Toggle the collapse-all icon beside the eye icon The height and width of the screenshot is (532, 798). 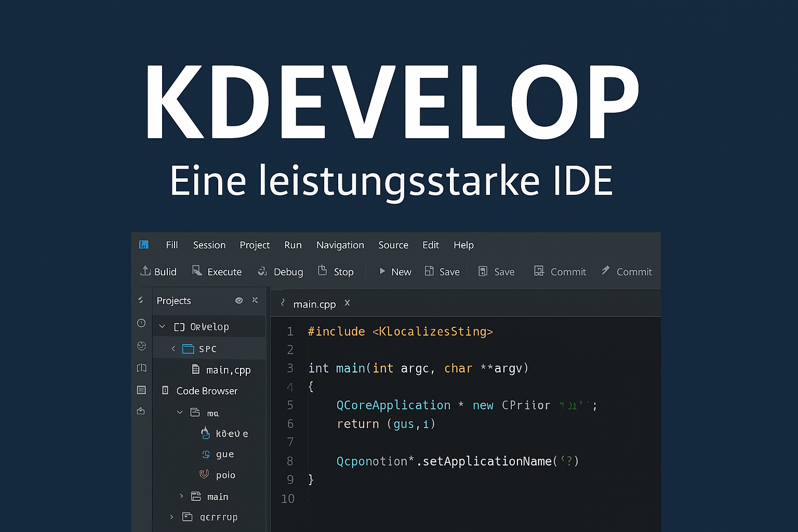tap(255, 300)
